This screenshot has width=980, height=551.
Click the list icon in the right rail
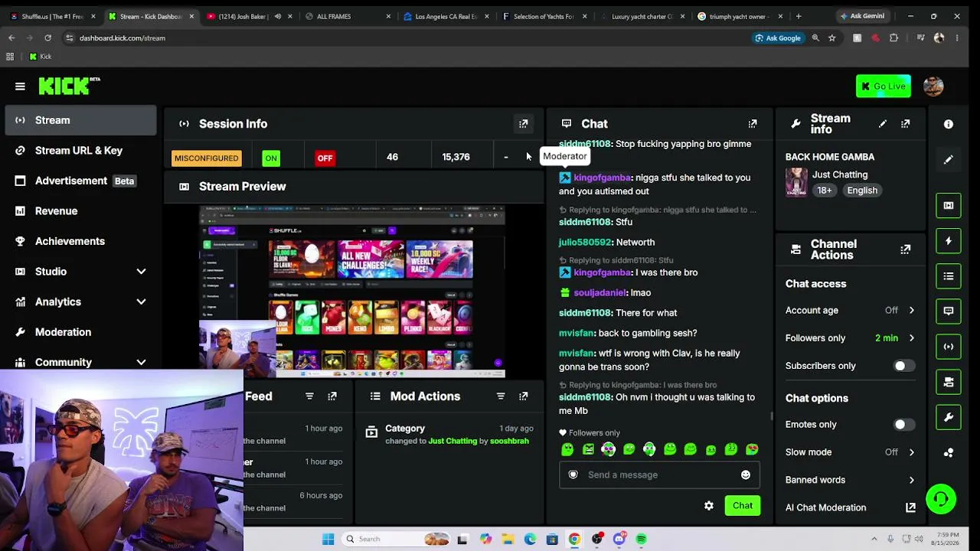949,276
